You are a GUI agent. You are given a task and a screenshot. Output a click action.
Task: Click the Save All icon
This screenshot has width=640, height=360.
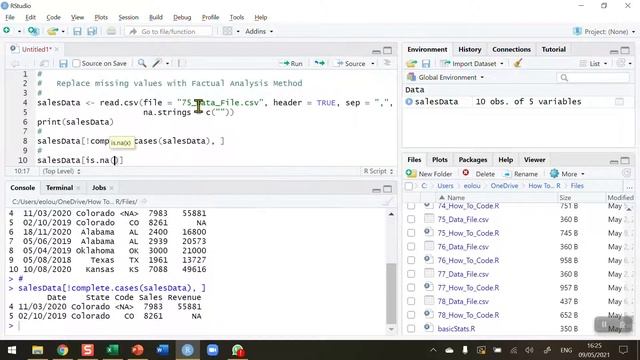point(92,31)
